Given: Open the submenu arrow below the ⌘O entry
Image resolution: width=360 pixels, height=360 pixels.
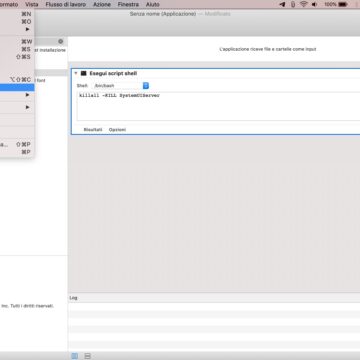Looking at the screenshot, I should [27, 29].
